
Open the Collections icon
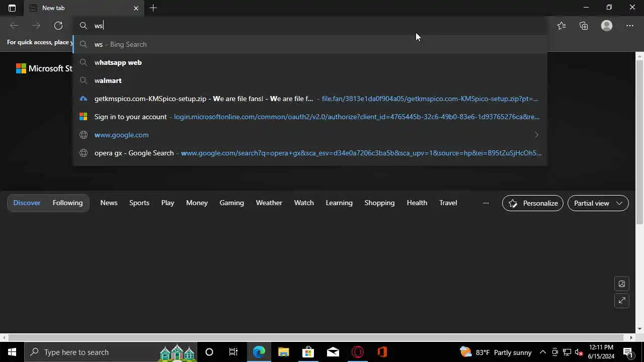click(x=584, y=26)
